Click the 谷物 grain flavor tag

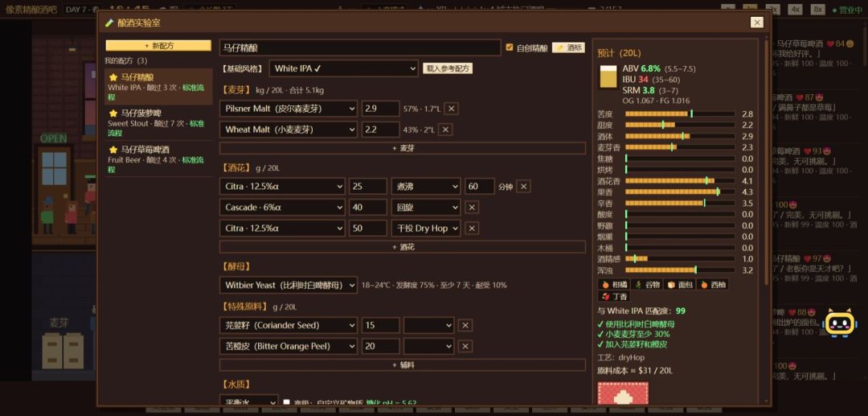tap(646, 285)
